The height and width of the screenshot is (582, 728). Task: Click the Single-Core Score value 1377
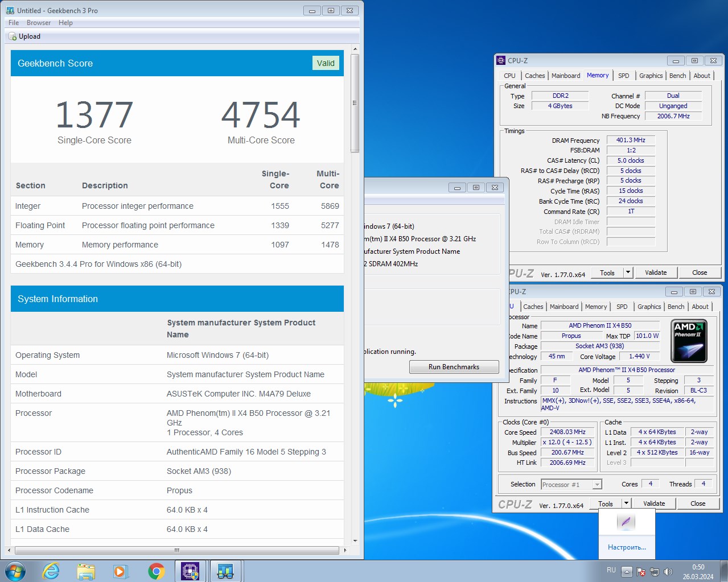94,115
